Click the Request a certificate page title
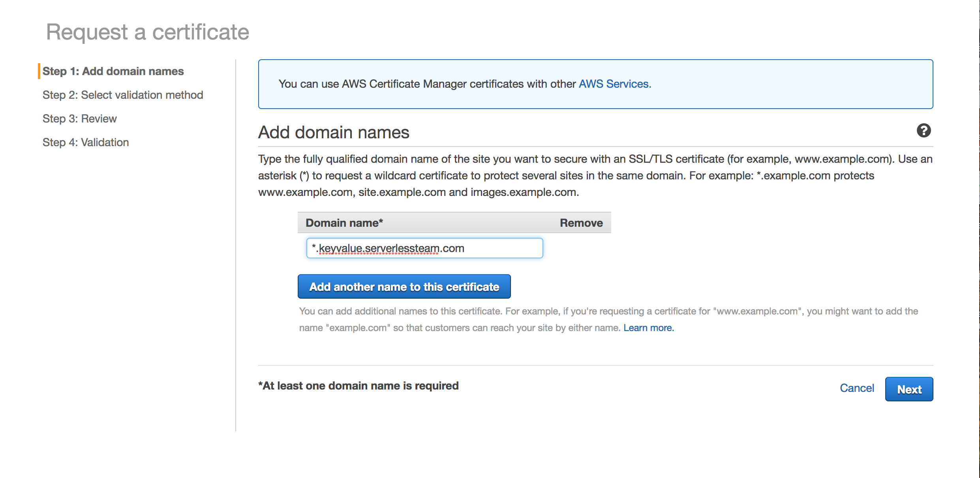Image resolution: width=980 pixels, height=478 pixels. [x=148, y=32]
